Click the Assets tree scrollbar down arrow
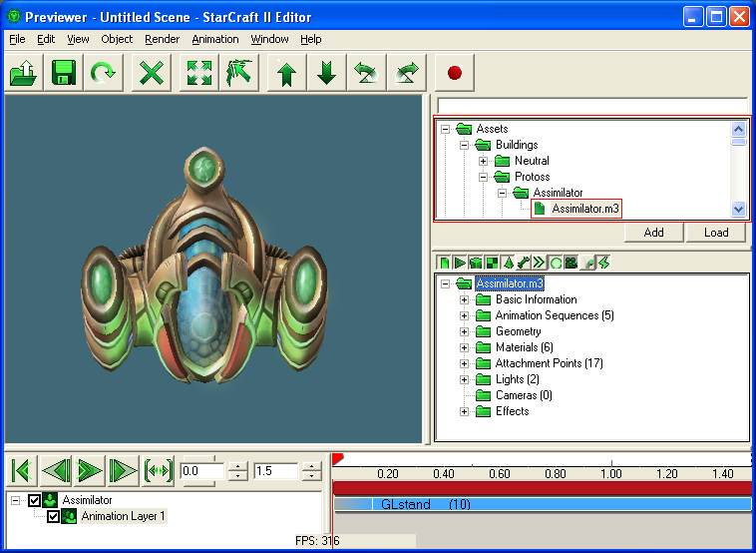This screenshot has width=756, height=553. click(x=738, y=209)
